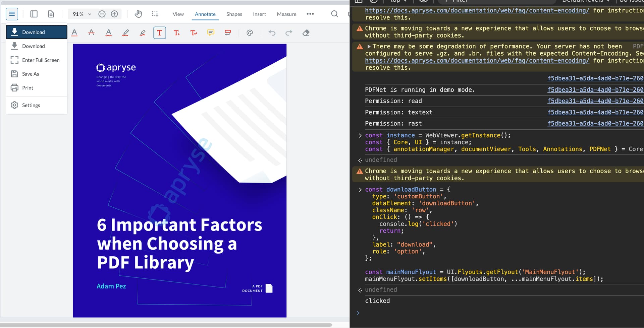
Task: Select the Highlight pen with squiggle tool
Action: tap(125, 33)
